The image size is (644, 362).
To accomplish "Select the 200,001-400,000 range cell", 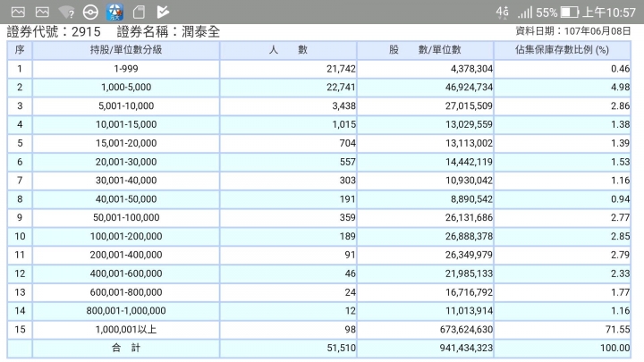I will pyautogui.click(x=126, y=255).
